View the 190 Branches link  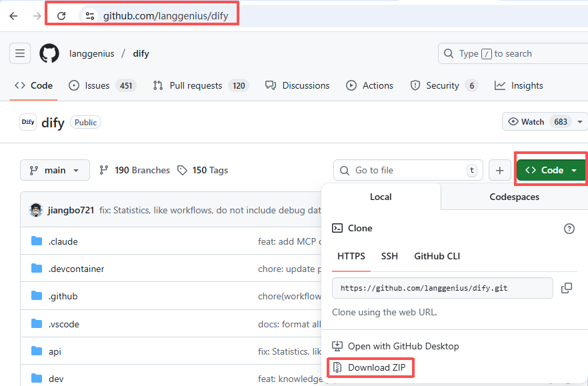tap(134, 170)
